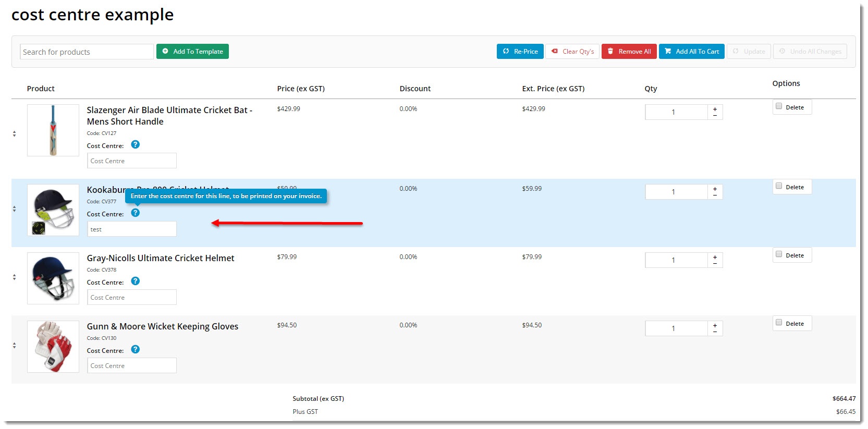Increase quantity for Slazenger cricket bat

(715, 109)
